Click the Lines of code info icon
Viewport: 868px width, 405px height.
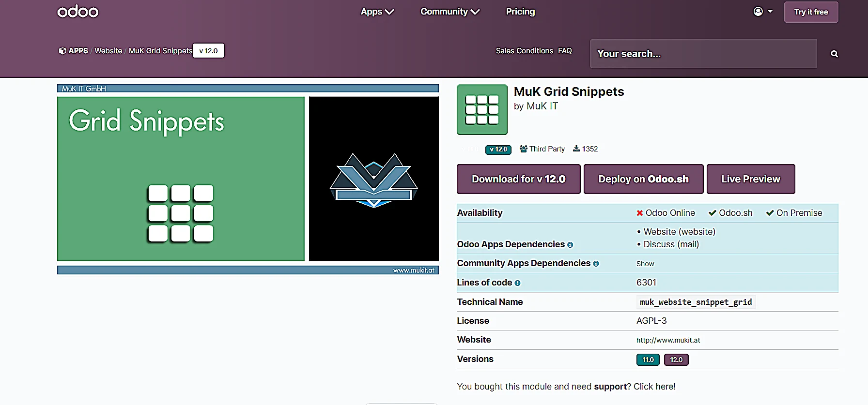(x=517, y=283)
